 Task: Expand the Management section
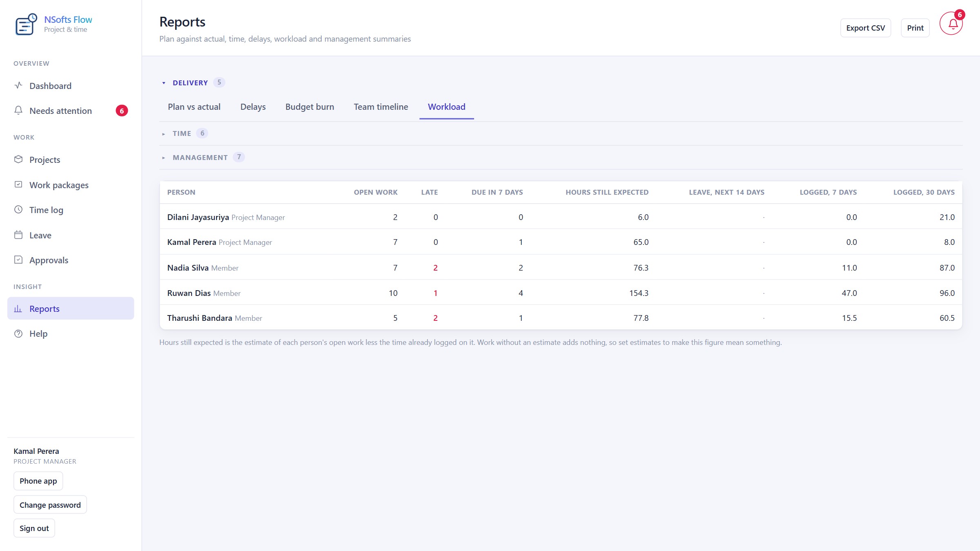[x=200, y=158]
